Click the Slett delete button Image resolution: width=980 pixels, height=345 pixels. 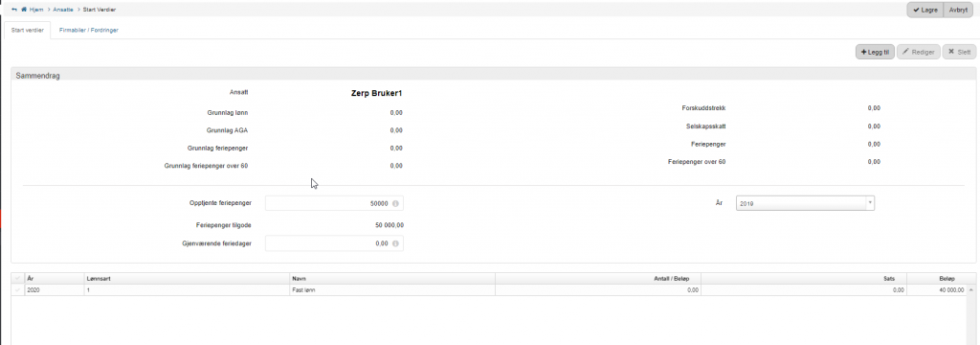tap(959, 52)
